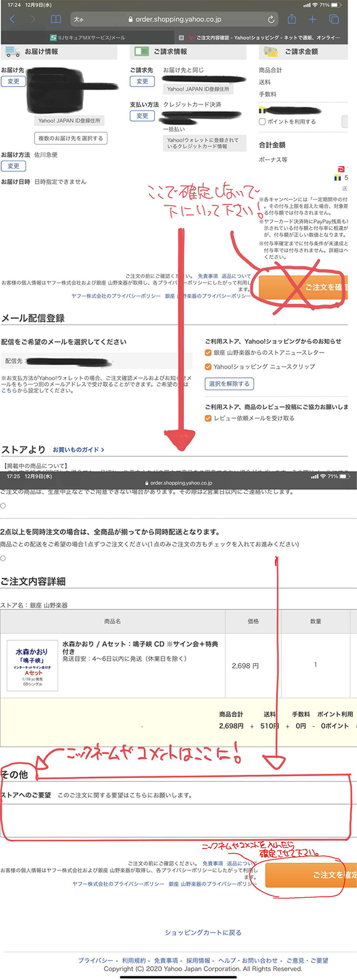Open the 水森かおり 鳴子峡 product thumbnail

click(33, 665)
